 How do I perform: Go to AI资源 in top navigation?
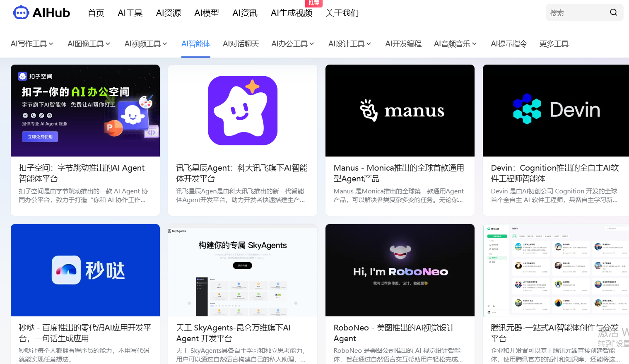[169, 13]
